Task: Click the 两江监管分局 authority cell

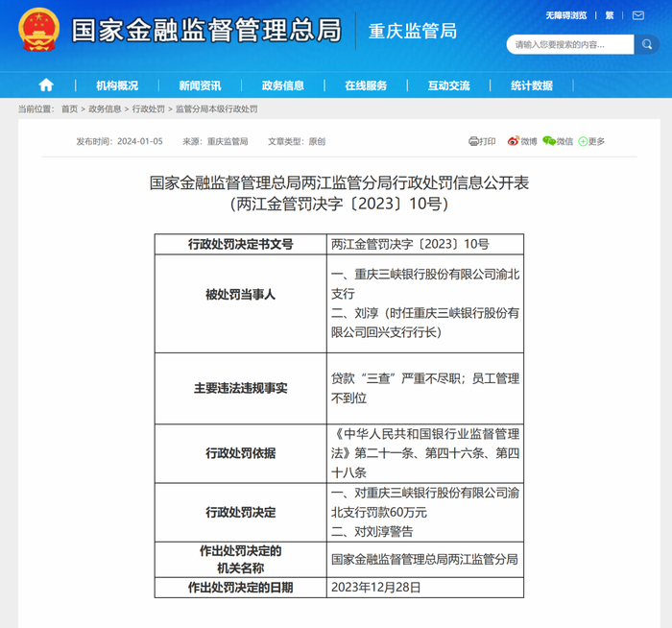Action: click(424, 560)
